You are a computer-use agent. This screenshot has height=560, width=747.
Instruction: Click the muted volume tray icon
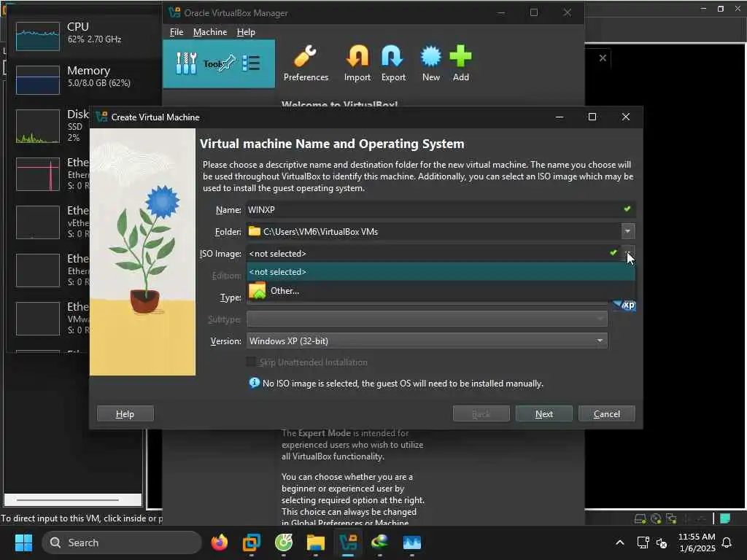tap(661, 542)
